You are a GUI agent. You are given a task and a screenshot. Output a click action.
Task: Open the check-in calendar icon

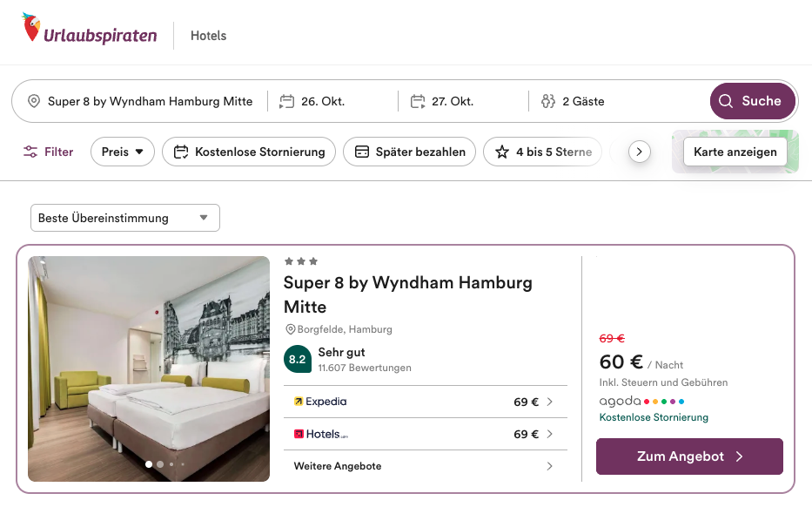(x=287, y=101)
